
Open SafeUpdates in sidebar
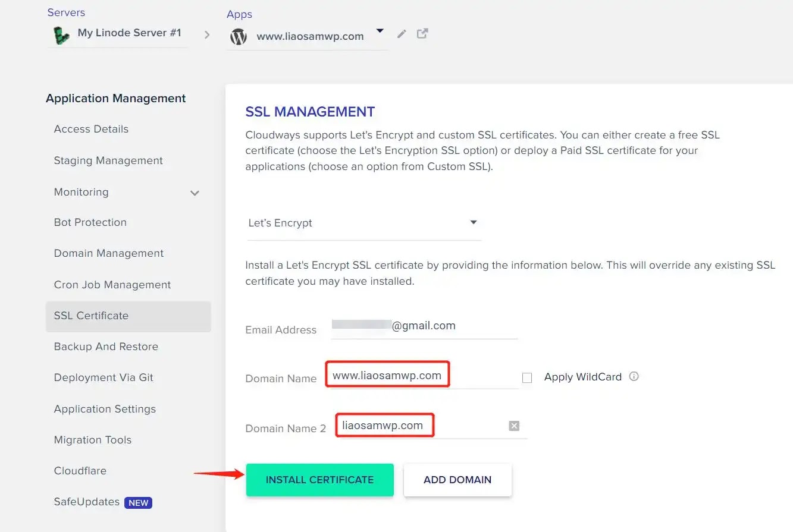pos(87,502)
